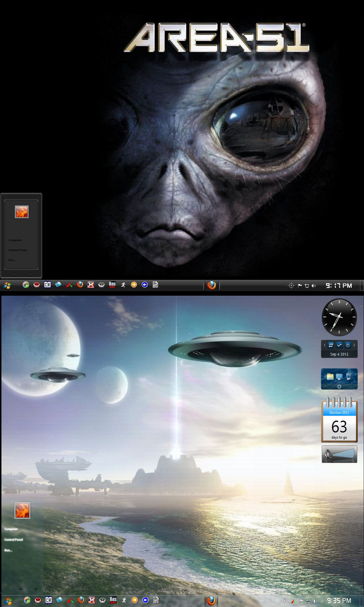Open Control Panel icon in launcher gadget

339,377
